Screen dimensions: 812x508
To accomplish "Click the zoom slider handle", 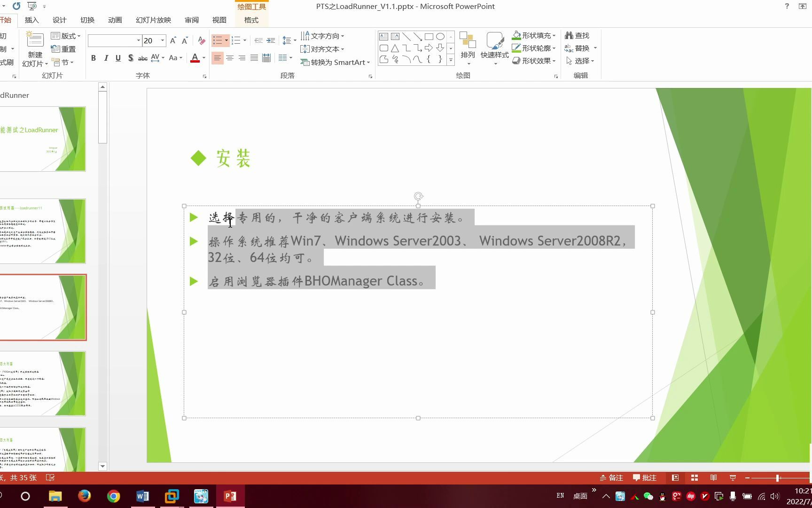I will [778, 478].
